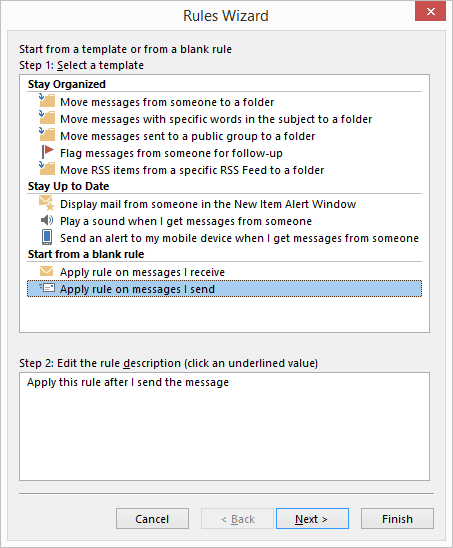Click the speaker icon for play a sound template
This screenshot has height=548, width=453.
coord(47,220)
